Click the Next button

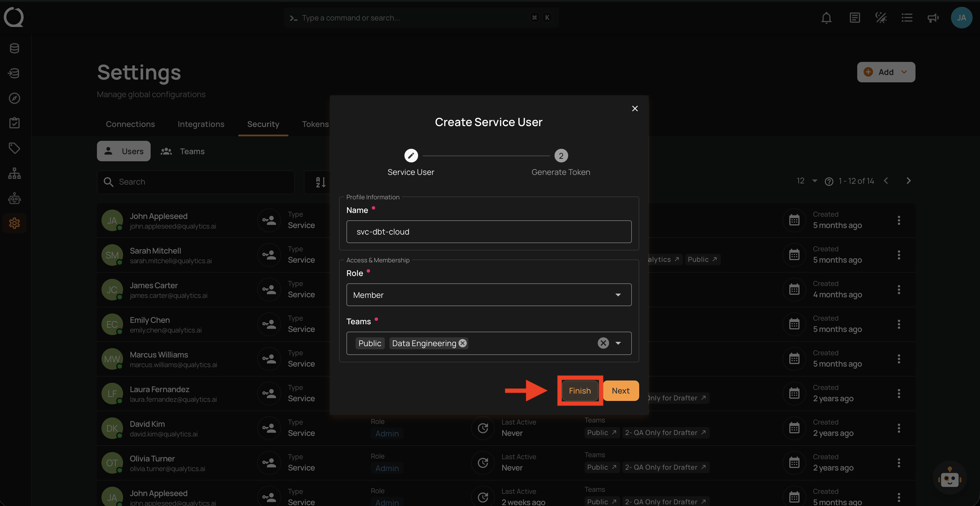pos(620,391)
